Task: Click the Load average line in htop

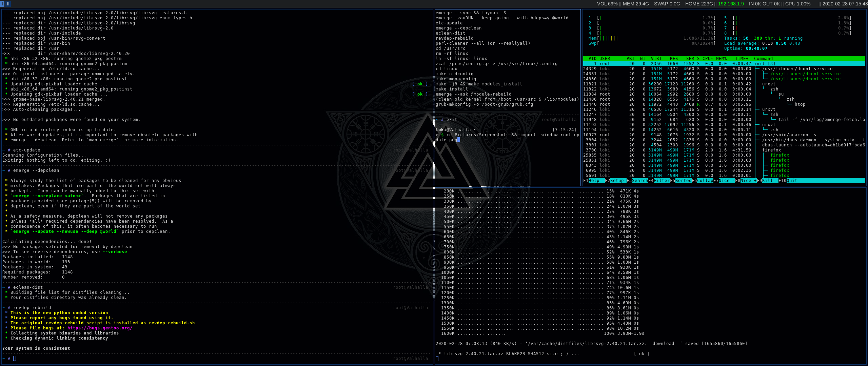Action: tap(762, 43)
